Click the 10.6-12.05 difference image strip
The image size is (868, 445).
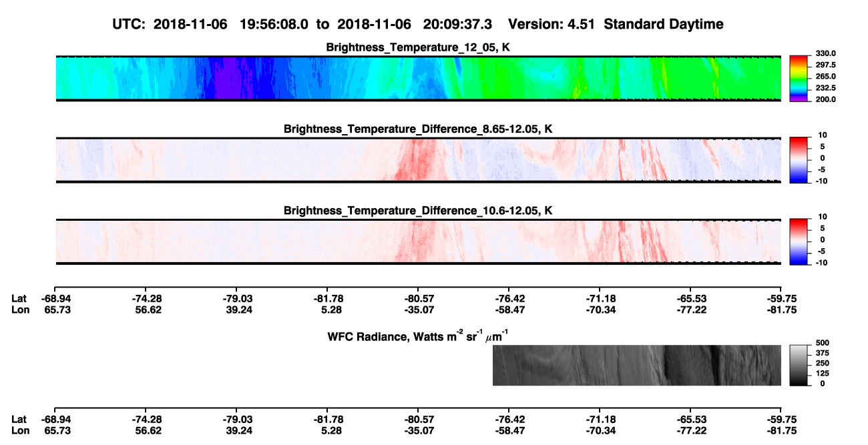pos(419,242)
